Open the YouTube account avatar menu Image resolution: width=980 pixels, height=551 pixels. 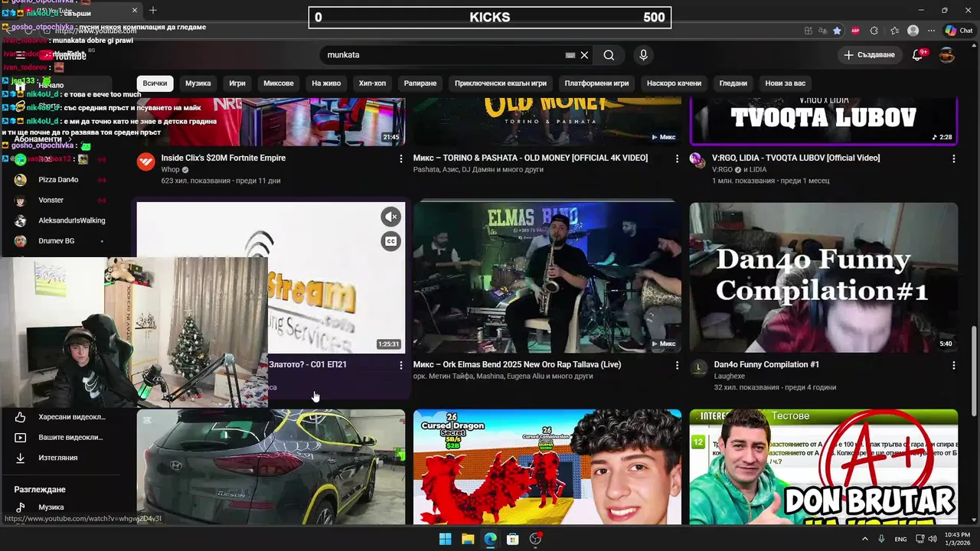(947, 55)
